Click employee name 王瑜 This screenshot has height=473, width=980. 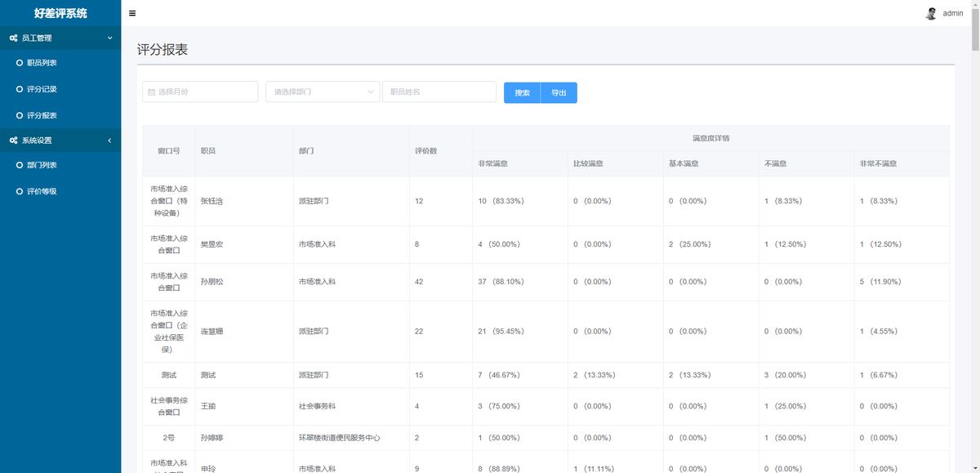pyautogui.click(x=208, y=406)
